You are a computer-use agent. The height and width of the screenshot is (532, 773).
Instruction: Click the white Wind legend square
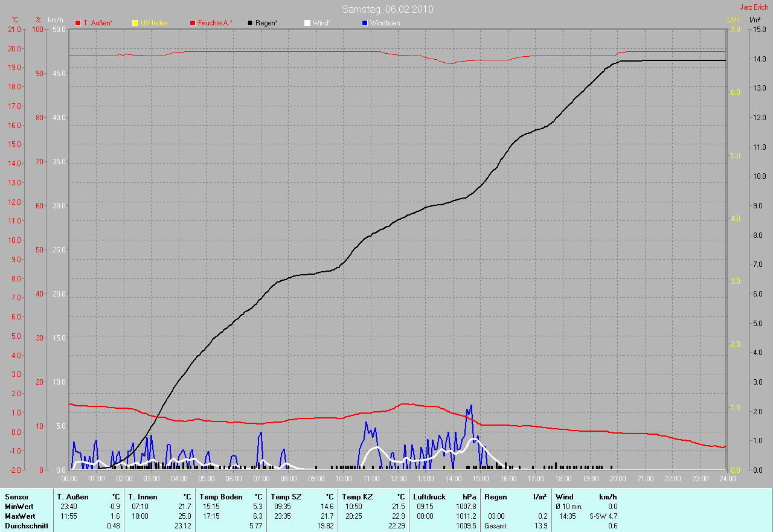click(x=307, y=23)
